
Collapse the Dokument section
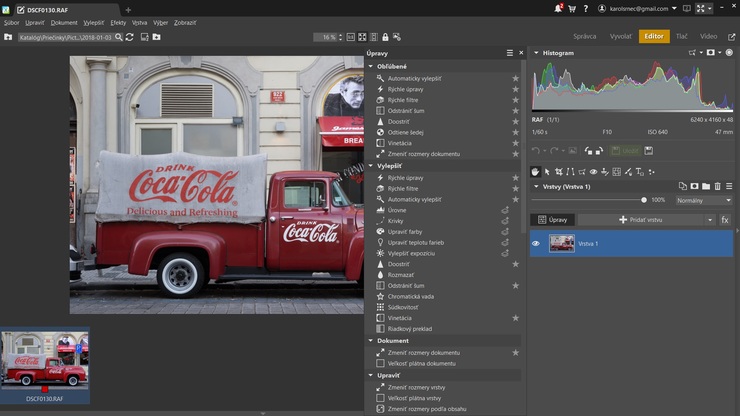371,340
